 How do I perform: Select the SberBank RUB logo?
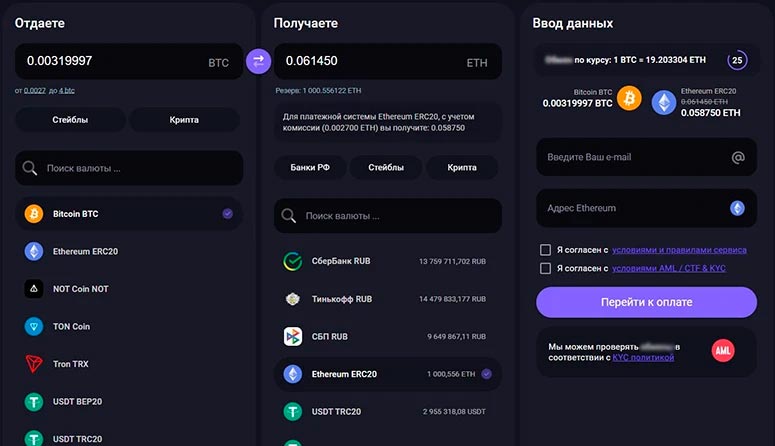[x=293, y=261]
